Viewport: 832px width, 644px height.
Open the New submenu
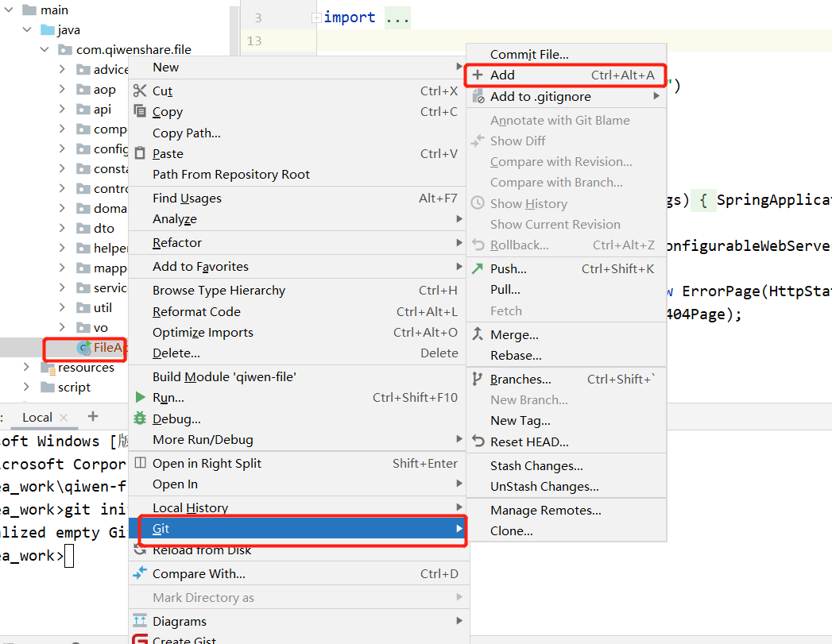[297, 67]
